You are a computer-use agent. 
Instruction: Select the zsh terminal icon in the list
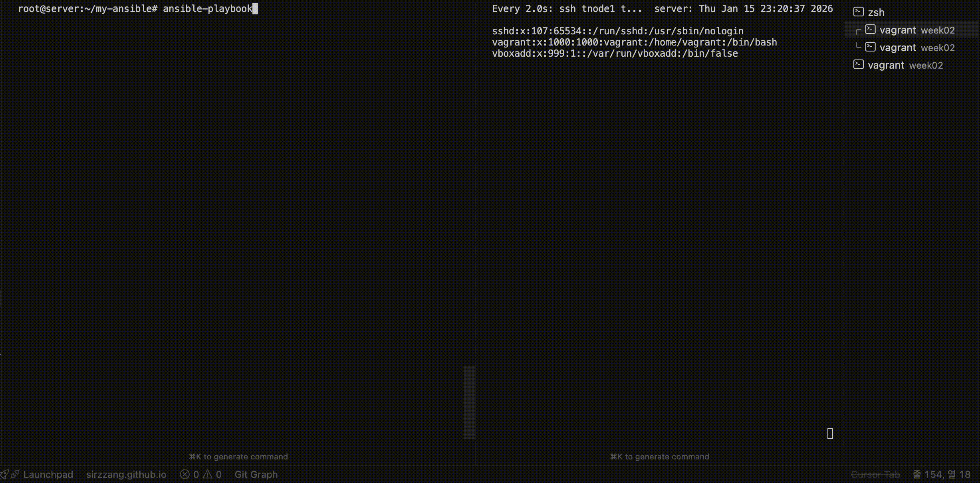[x=859, y=11]
